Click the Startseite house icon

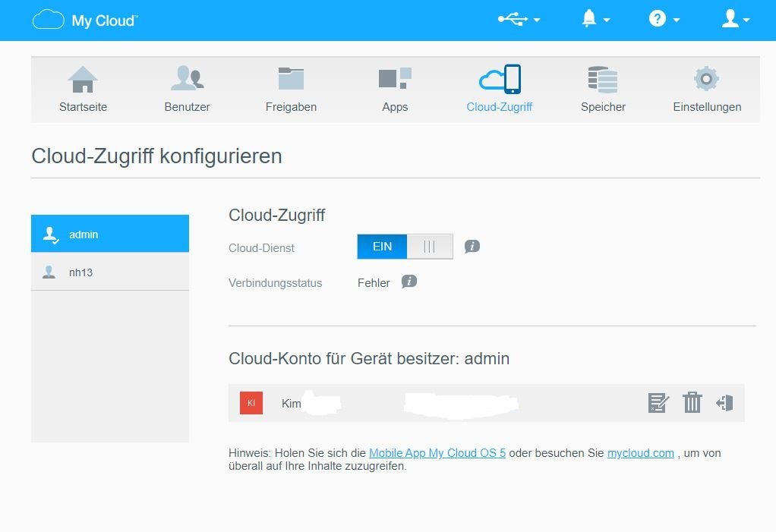pos(83,79)
